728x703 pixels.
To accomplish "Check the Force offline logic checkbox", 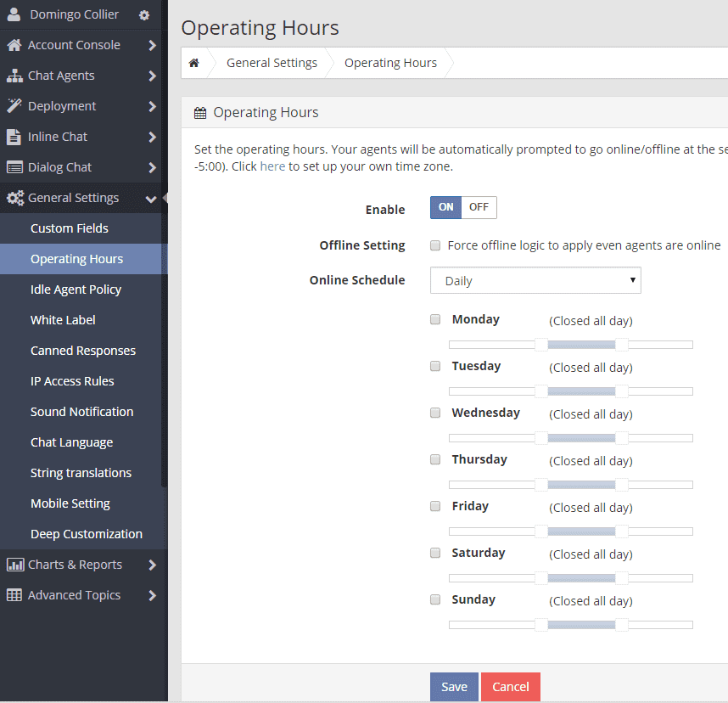I will pyautogui.click(x=435, y=245).
